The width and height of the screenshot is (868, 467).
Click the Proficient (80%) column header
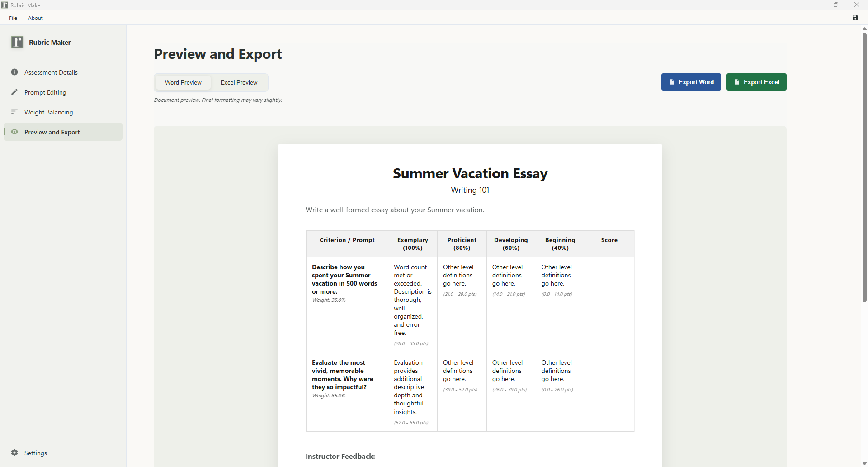[x=462, y=244]
